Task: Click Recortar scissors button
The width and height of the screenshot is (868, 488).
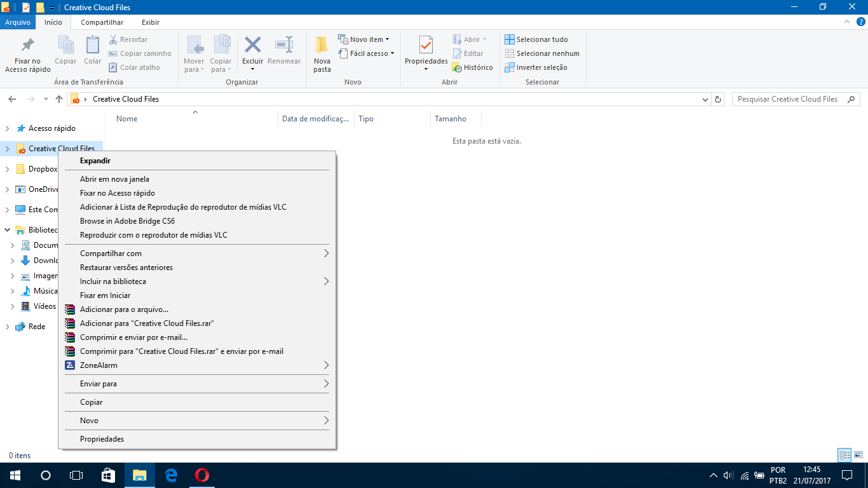Action: 128,39
